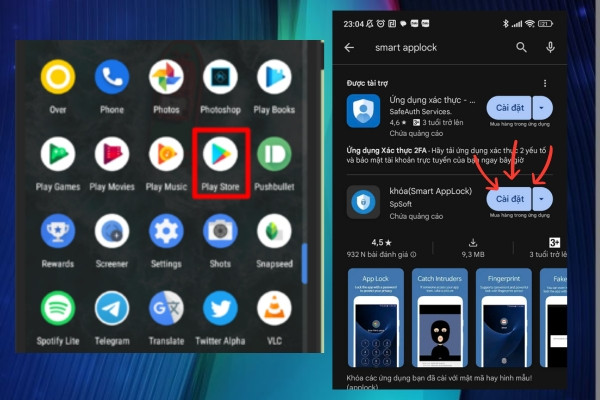Open the sponsored section three-dot menu
This screenshot has width=600, height=400.
545,83
